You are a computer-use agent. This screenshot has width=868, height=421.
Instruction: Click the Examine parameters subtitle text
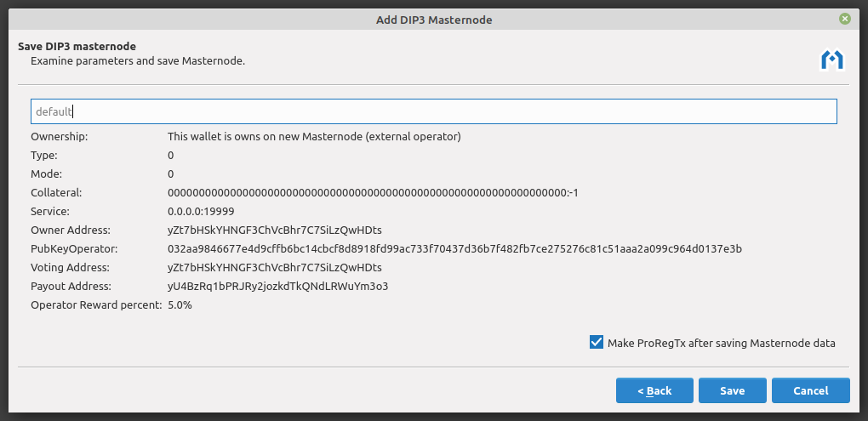tap(138, 61)
